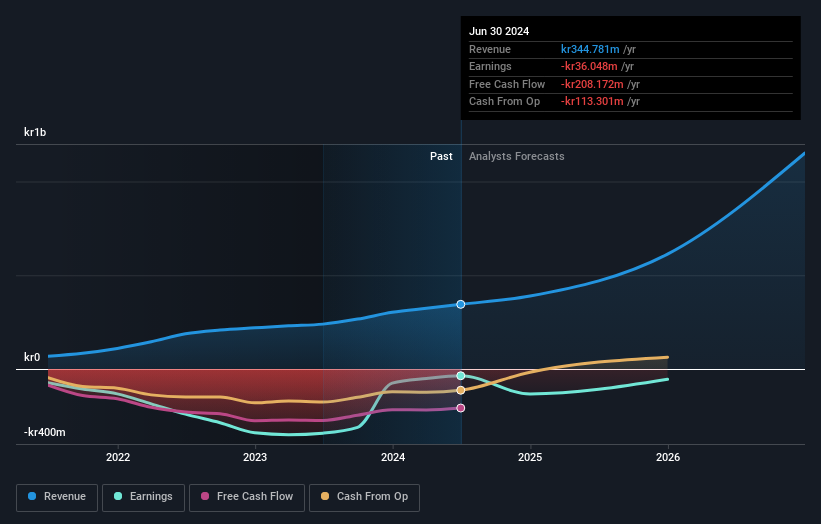
Task: Click the blue Revenue data point marker
Action: pyautogui.click(x=461, y=304)
